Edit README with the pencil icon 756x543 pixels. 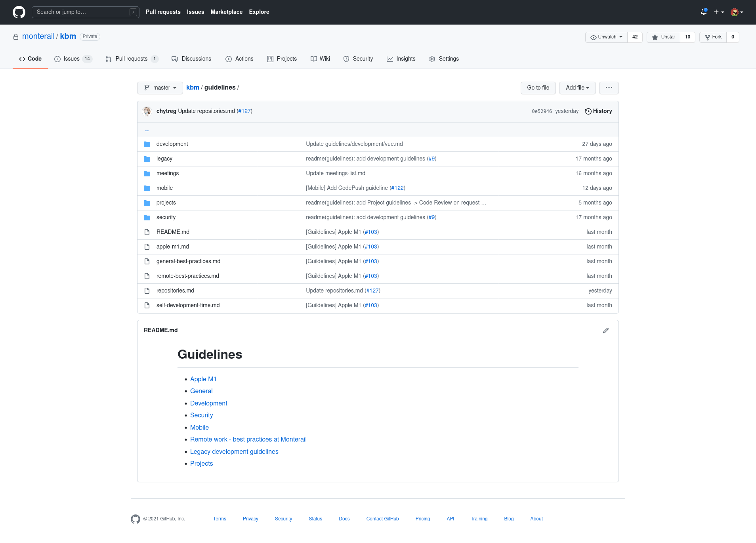click(x=606, y=331)
